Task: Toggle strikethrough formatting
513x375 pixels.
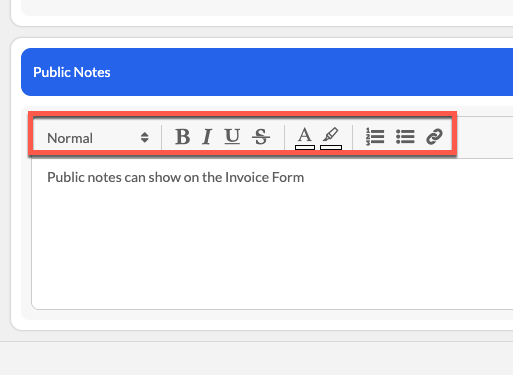Action: click(x=261, y=137)
